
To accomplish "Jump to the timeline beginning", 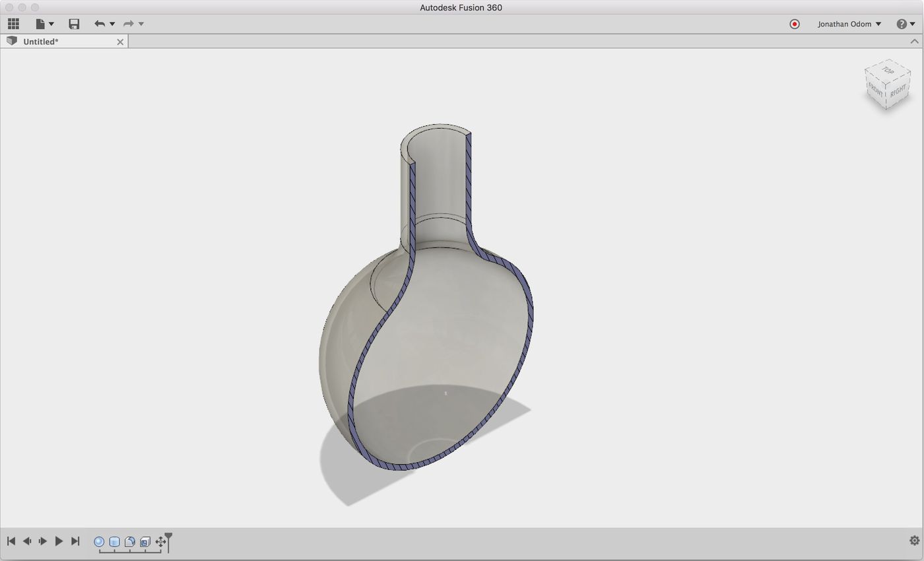I will (x=11, y=541).
